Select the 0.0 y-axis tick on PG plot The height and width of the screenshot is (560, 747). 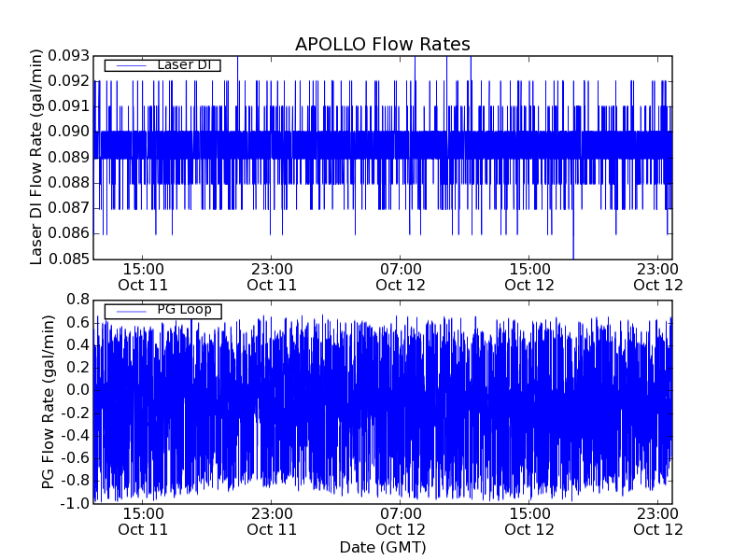tap(77, 390)
